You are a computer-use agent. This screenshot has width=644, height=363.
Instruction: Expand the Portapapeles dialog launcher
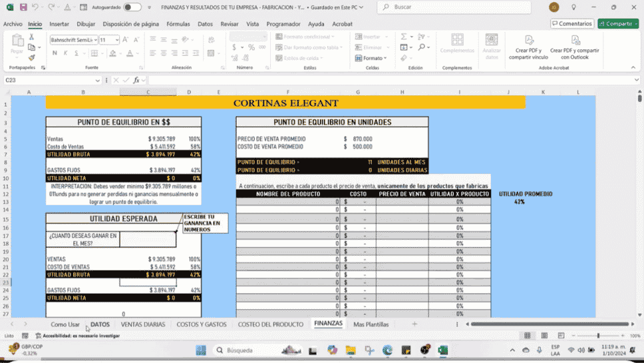43,67
